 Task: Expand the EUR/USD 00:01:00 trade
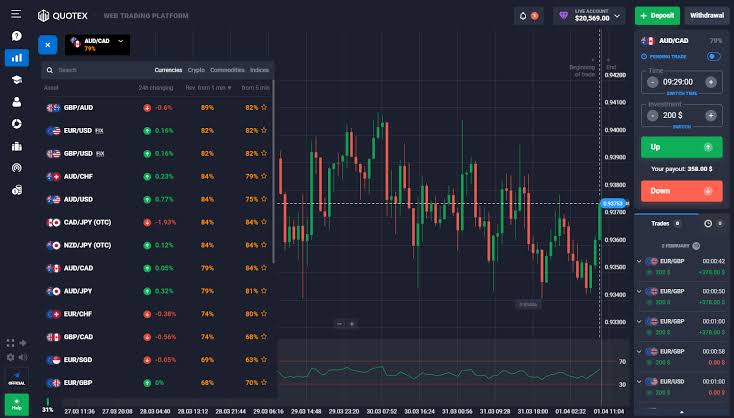(639, 381)
